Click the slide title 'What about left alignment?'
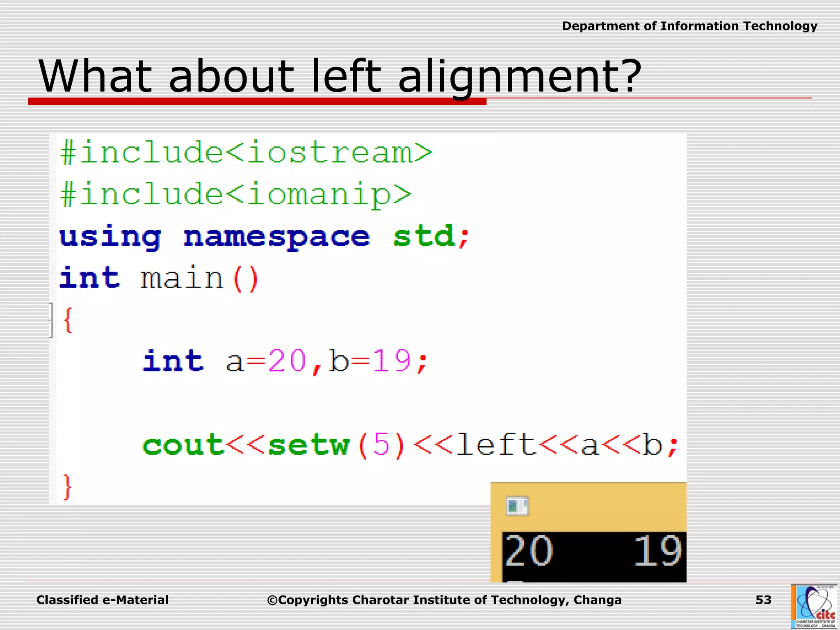840x630 pixels. (340, 76)
